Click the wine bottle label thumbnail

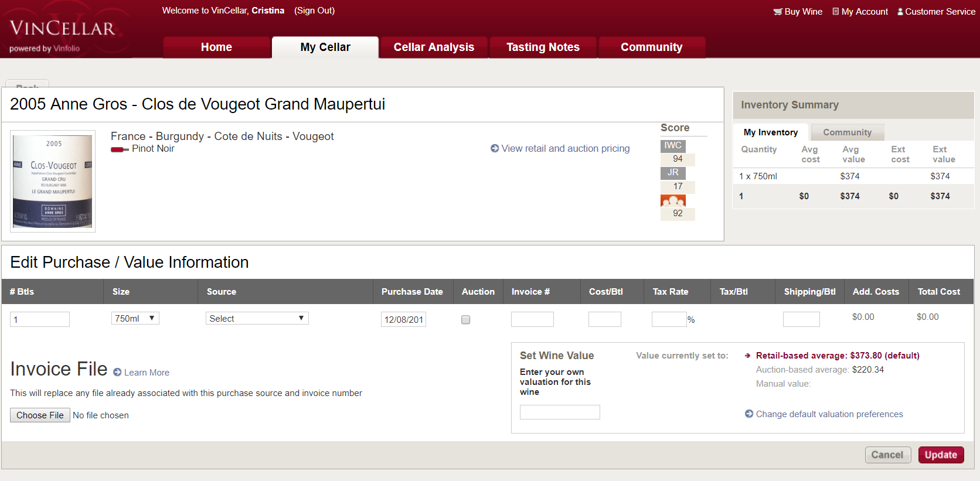pyautogui.click(x=53, y=181)
